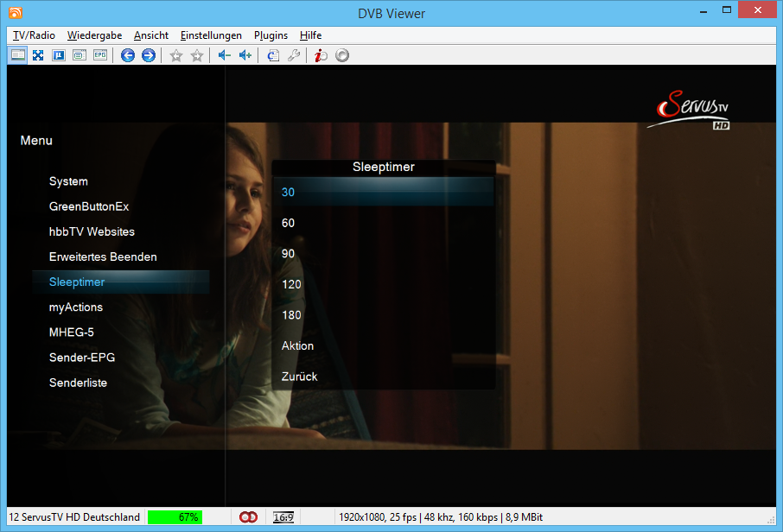
Task: Toggle the 16:9 aspect ratio indicator
Action: coord(283,517)
